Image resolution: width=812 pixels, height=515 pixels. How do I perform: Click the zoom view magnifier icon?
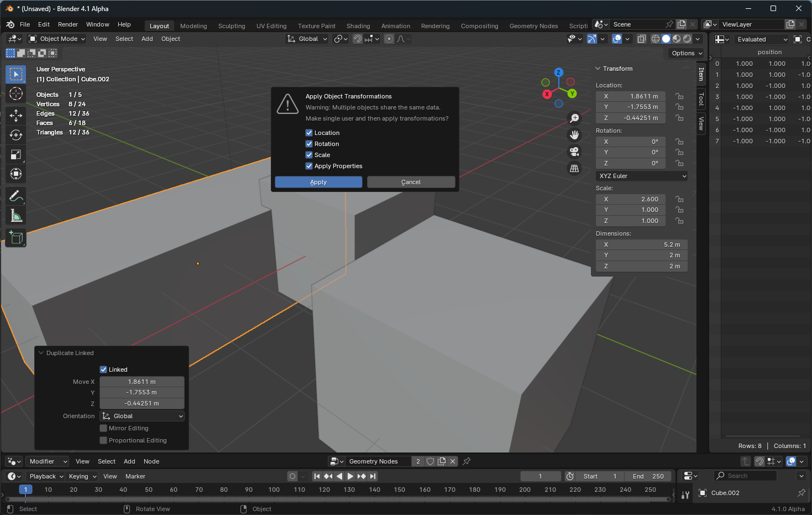click(x=574, y=118)
